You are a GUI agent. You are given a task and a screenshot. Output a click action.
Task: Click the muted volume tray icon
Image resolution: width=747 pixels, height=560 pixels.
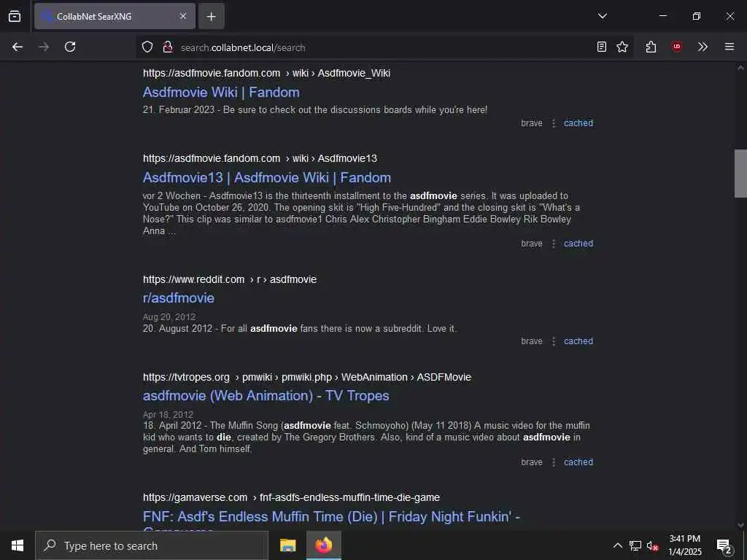652,546
